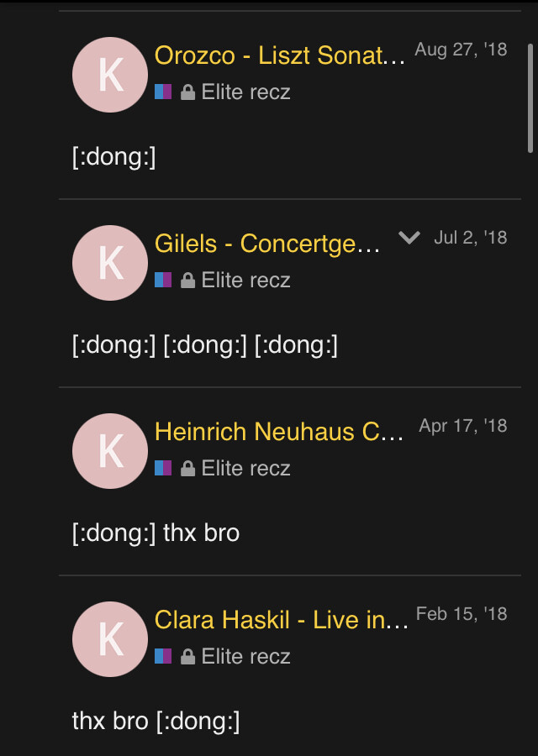Viewport: 538px width, 756px height.
Task: Click the lock icon under Gilels topic
Action: pos(188,281)
